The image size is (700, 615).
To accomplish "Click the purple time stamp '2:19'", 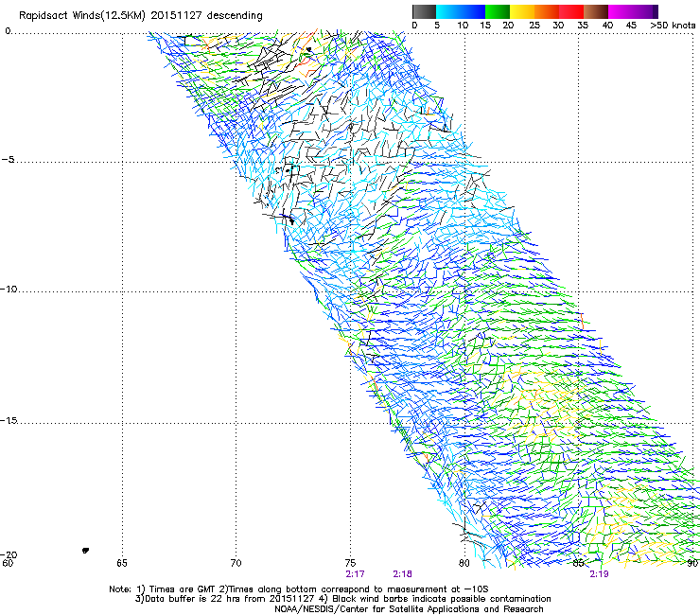I will point(599,574).
